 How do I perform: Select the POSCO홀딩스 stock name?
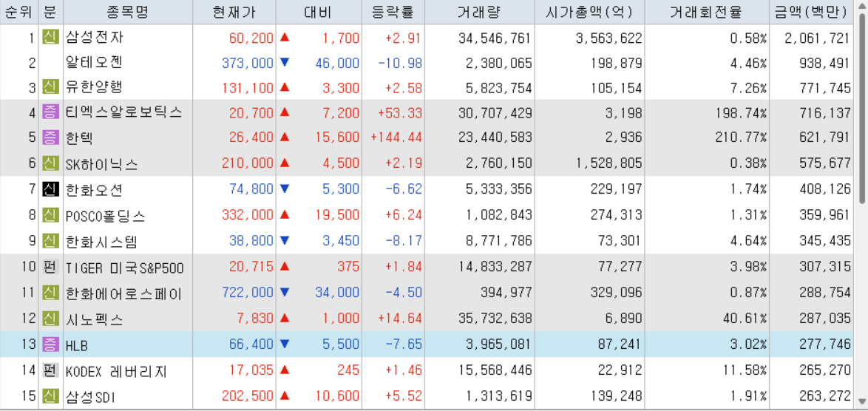click(x=105, y=215)
